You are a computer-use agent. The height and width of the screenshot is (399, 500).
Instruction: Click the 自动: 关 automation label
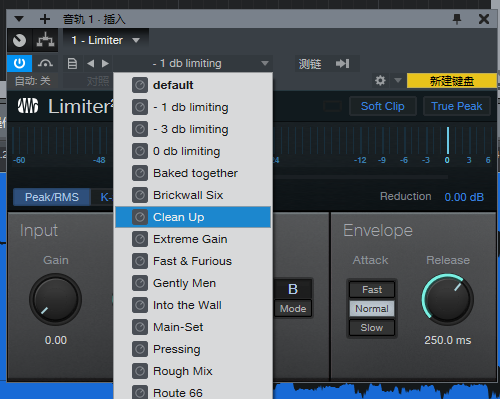33,81
